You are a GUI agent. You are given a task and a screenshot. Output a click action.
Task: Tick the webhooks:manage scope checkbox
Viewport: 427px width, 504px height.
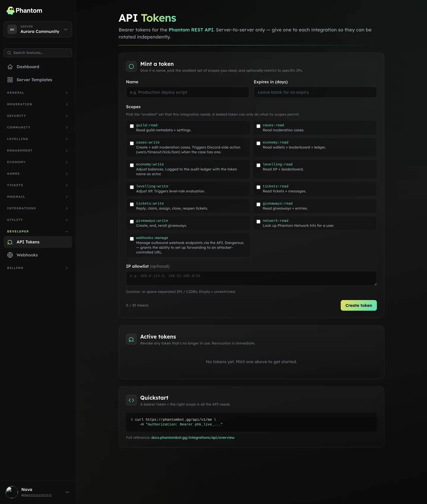click(x=132, y=239)
